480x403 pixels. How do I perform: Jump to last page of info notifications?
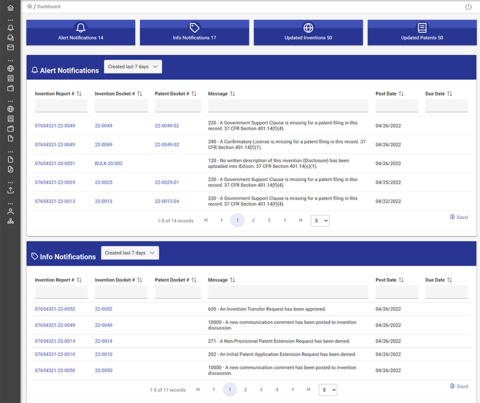point(308,389)
